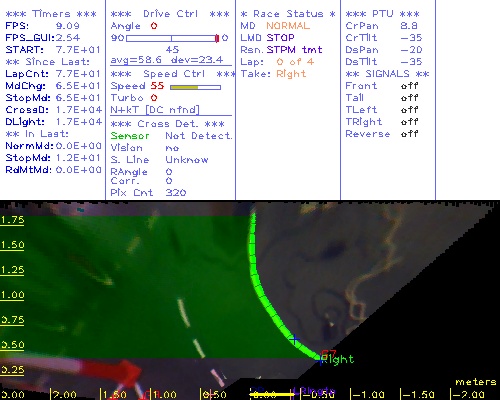Click the red marker on Angle bar
500x400 pixels.
217,38
